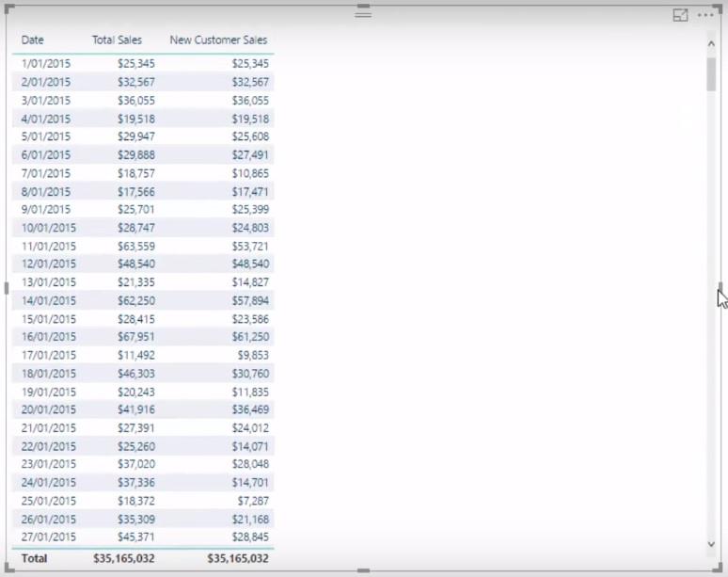The height and width of the screenshot is (577, 728).
Task: Click Total Sales value $63,559
Action: [136, 246]
